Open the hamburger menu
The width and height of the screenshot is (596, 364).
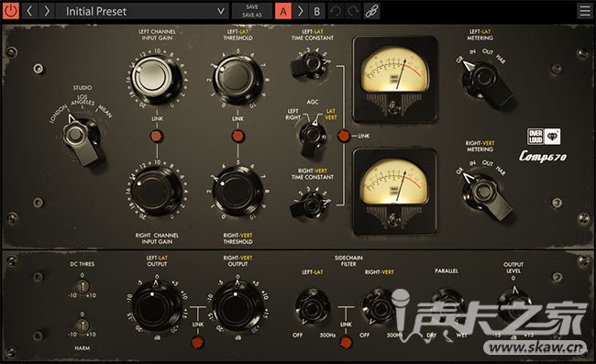(x=585, y=11)
